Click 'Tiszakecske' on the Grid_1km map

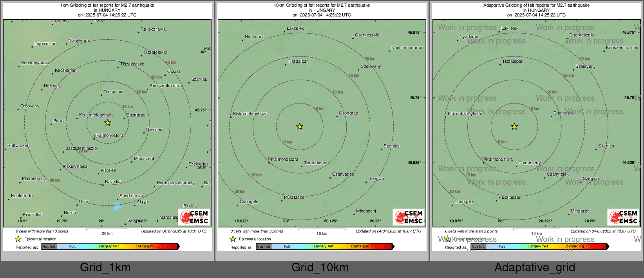tap(132, 64)
